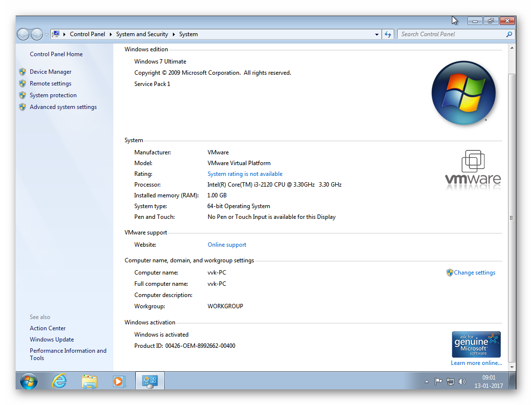
Task: Open the recent pages dropdown arrow
Action: click(46, 35)
